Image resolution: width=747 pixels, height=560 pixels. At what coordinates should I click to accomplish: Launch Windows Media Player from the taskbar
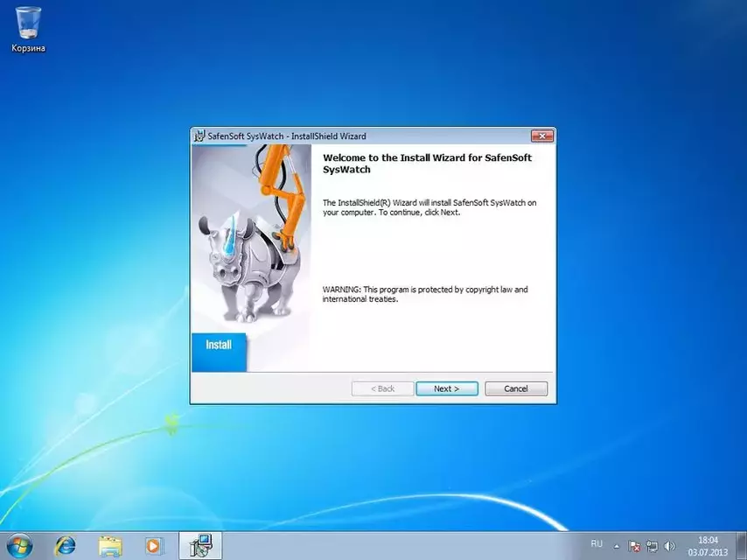point(154,546)
